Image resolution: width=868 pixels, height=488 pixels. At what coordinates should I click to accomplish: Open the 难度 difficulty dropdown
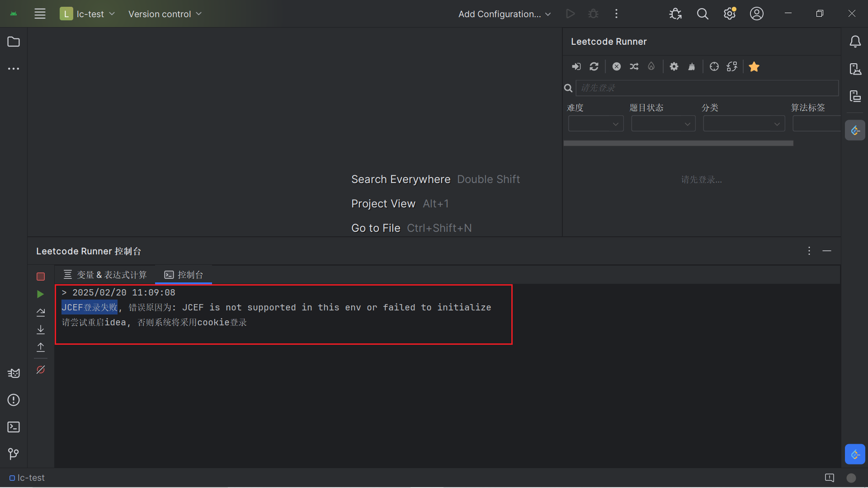pos(596,124)
